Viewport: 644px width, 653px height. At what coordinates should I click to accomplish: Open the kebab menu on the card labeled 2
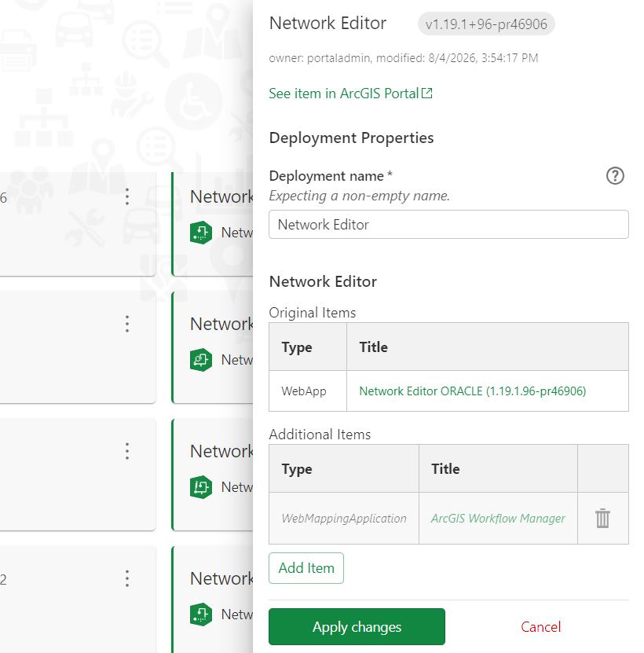point(127,578)
